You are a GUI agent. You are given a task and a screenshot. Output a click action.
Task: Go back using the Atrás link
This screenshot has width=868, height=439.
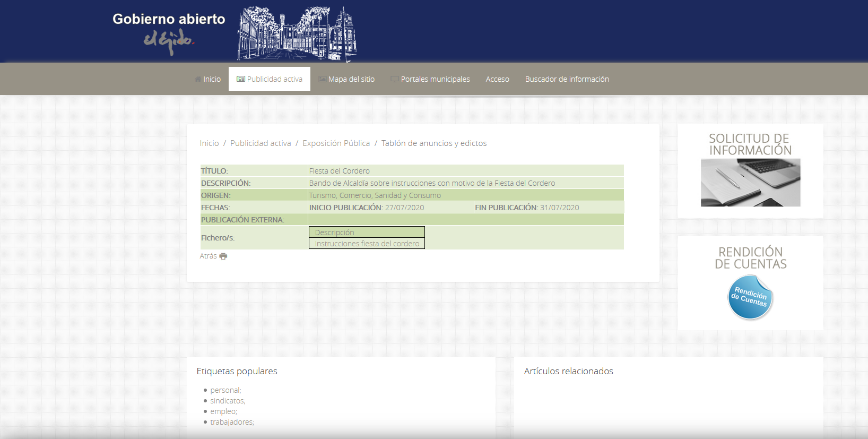click(208, 256)
